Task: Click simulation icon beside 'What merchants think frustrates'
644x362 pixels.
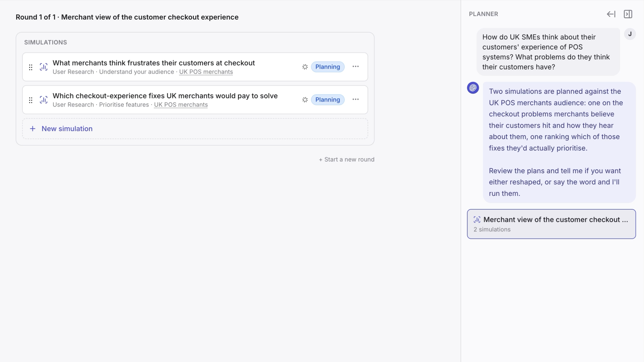Action: pos(44,67)
